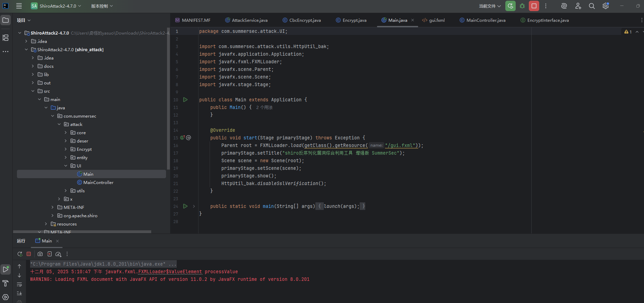Expand the docs folder in project tree
This screenshot has height=303, width=644.
(33, 66)
